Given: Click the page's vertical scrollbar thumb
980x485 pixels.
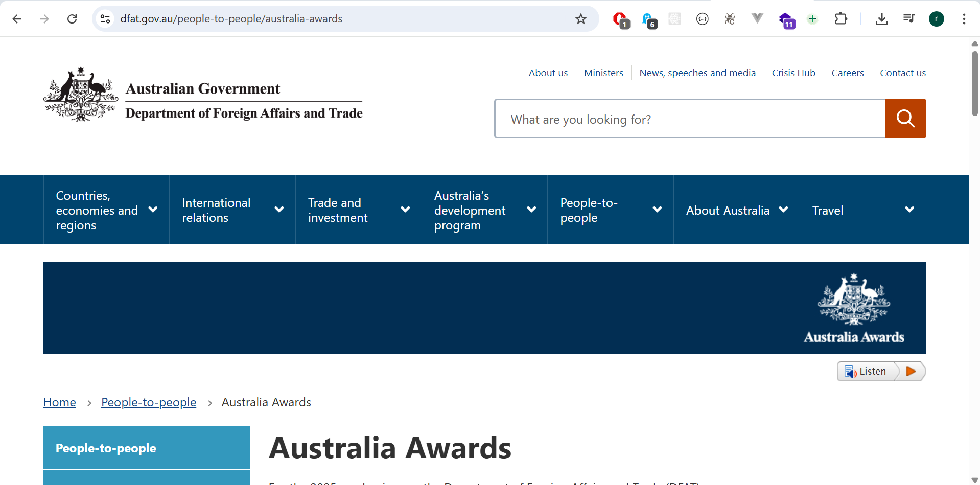Looking at the screenshot, I should tap(974, 82).
